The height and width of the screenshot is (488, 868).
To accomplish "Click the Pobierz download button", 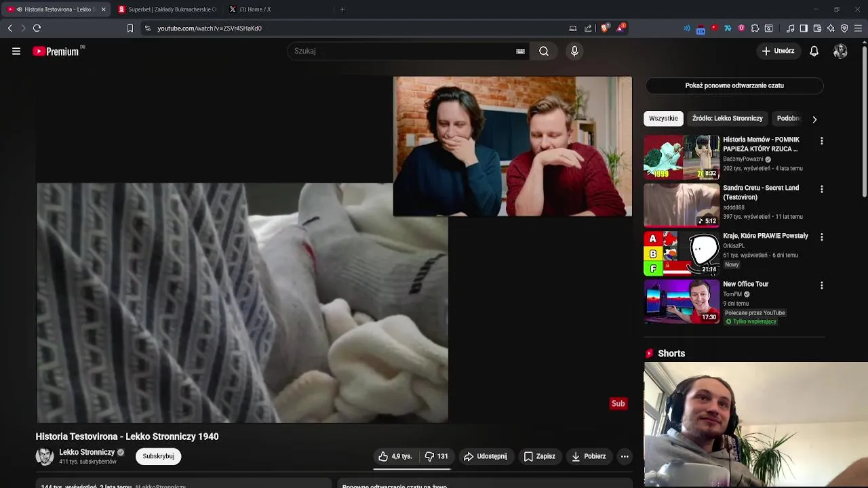I will click(589, 456).
